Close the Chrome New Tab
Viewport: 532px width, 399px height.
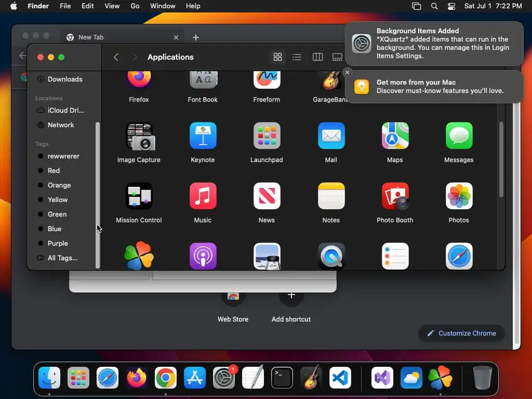[176, 37]
